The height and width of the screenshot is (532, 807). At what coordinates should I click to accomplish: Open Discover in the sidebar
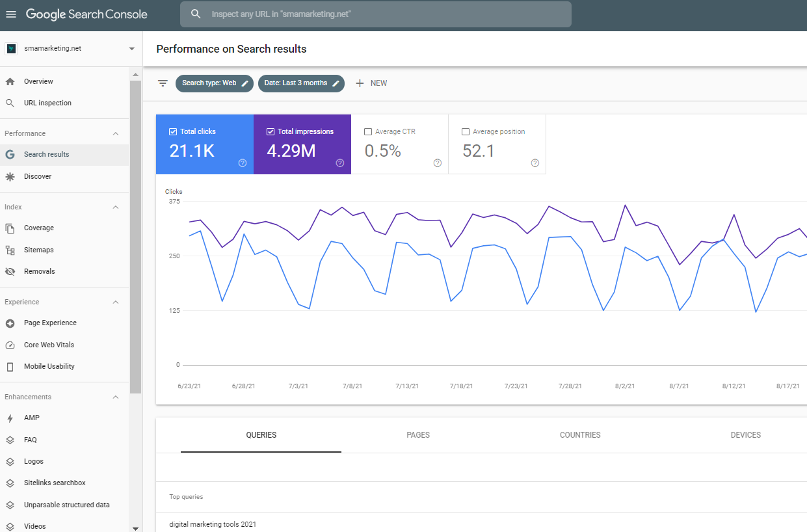pyautogui.click(x=64, y=176)
